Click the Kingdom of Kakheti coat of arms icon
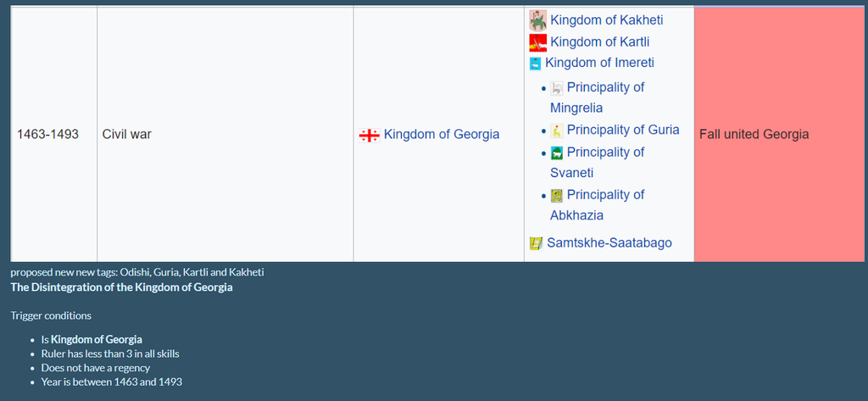The height and width of the screenshot is (401, 868). coord(537,20)
